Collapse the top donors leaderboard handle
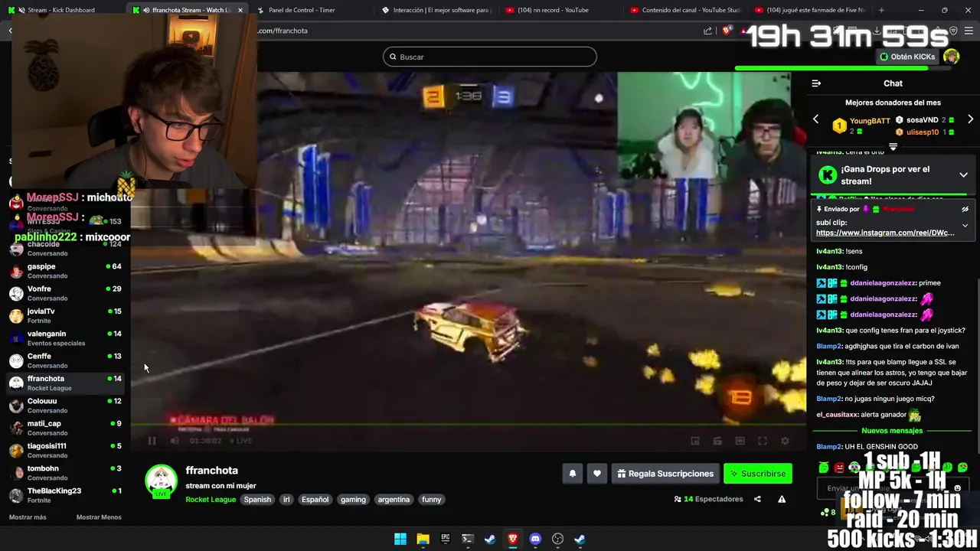Screen dimensions: 980x551 [893, 146]
